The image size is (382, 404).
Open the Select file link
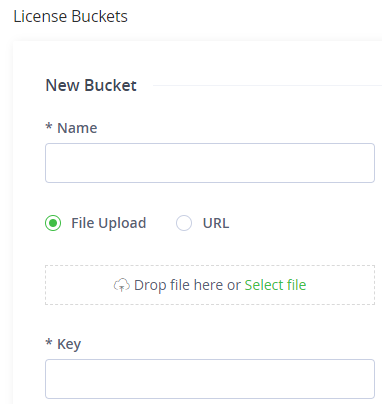point(275,285)
